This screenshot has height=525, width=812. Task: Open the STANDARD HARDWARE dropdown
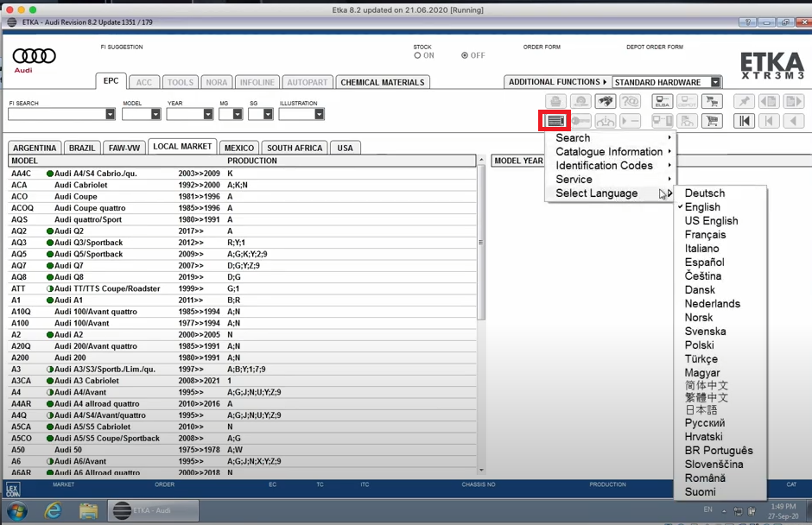(x=715, y=82)
